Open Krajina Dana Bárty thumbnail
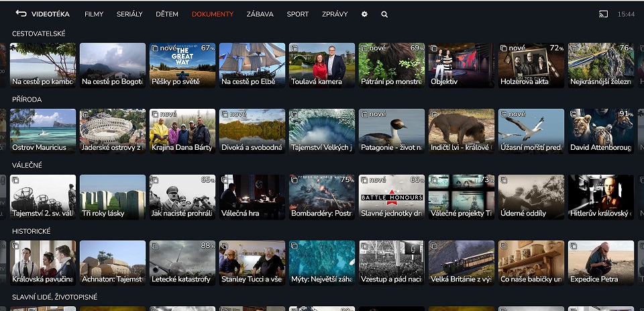Image resolution: width=644 pixels, height=311 pixels. pyautogui.click(x=182, y=131)
